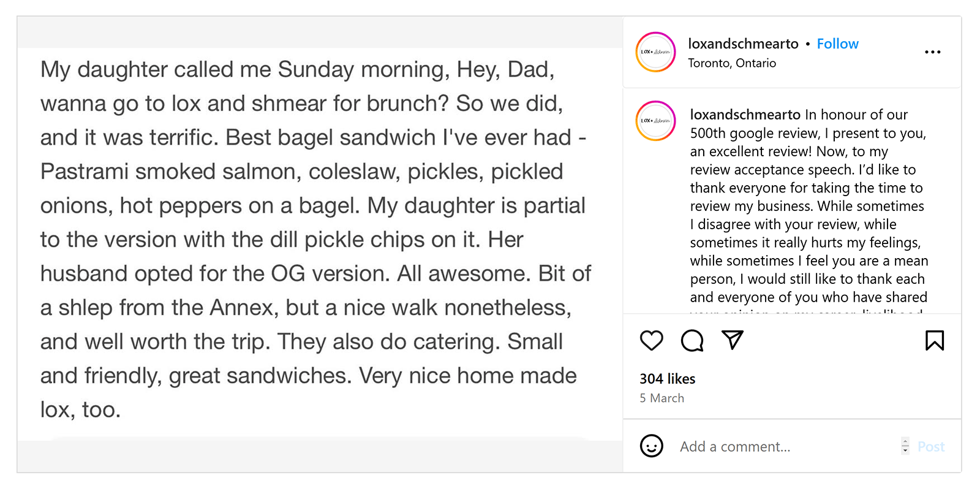
Task: Follow loxandschmearto
Action: (x=837, y=44)
